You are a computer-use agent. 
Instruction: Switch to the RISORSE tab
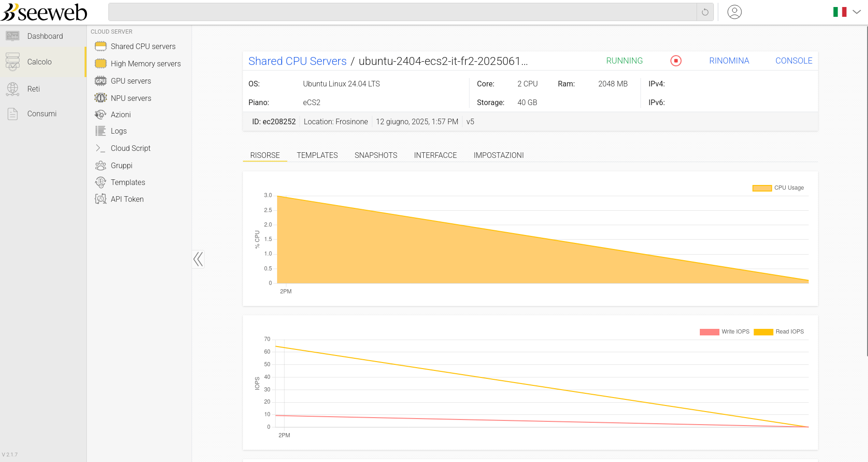pyautogui.click(x=265, y=155)
